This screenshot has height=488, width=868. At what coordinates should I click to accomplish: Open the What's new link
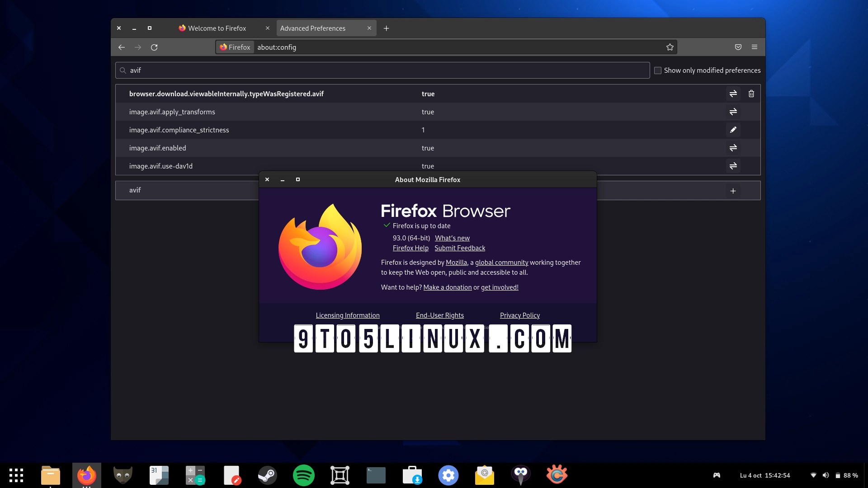click(452, 238)
